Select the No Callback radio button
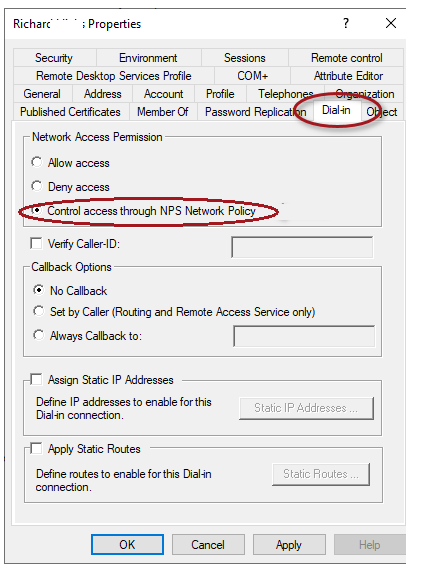Image resolution: width=423 pixels, height=578 pixels. pyautogui.click(x=38, y=290)
